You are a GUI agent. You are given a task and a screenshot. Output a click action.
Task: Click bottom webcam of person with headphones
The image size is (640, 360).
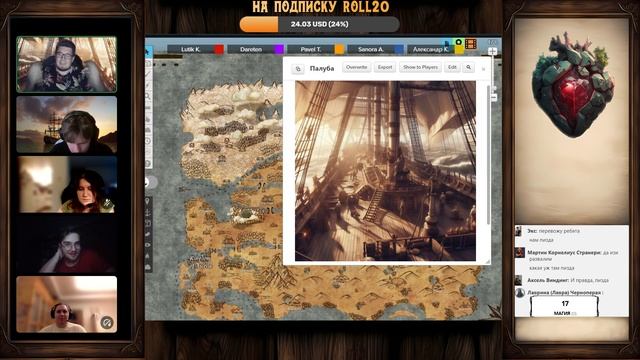[x=67, y=304]
